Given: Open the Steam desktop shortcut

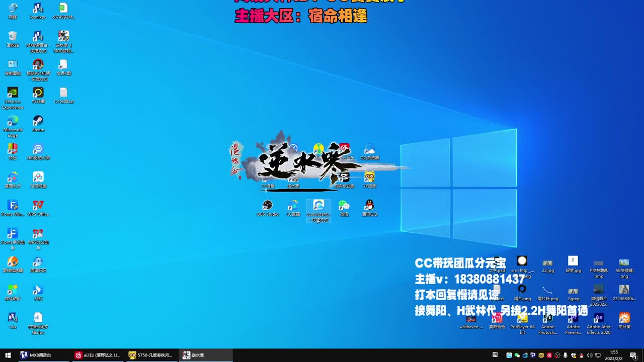Looking at the screenshot, I should (x=38, y=123).
